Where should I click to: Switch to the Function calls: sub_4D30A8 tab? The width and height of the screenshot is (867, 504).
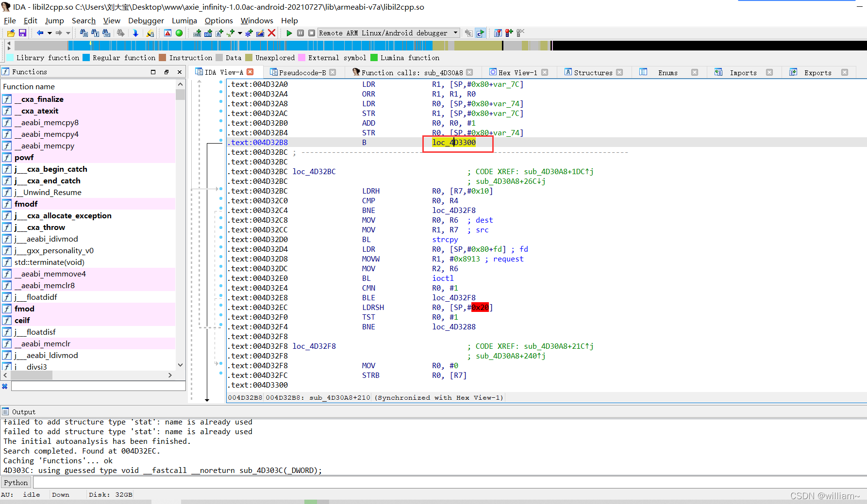412,73
